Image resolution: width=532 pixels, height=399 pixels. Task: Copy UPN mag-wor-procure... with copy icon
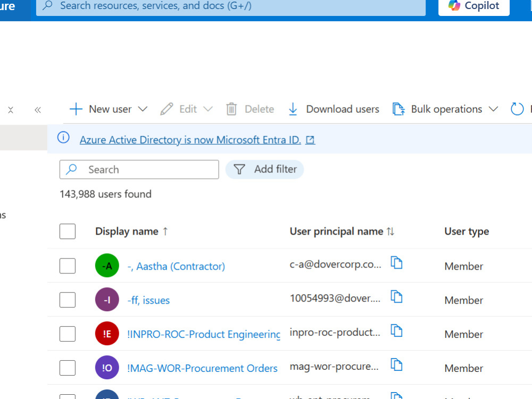(x=396, y=365)
